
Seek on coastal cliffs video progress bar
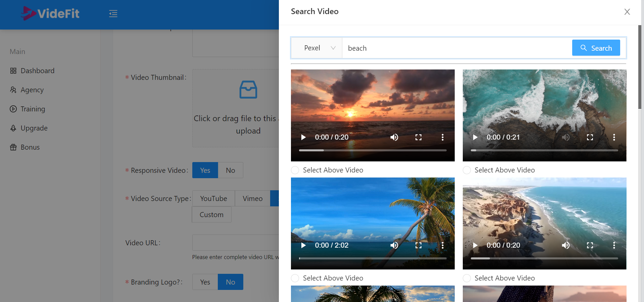pyautogui.click(x=544, y=258)
